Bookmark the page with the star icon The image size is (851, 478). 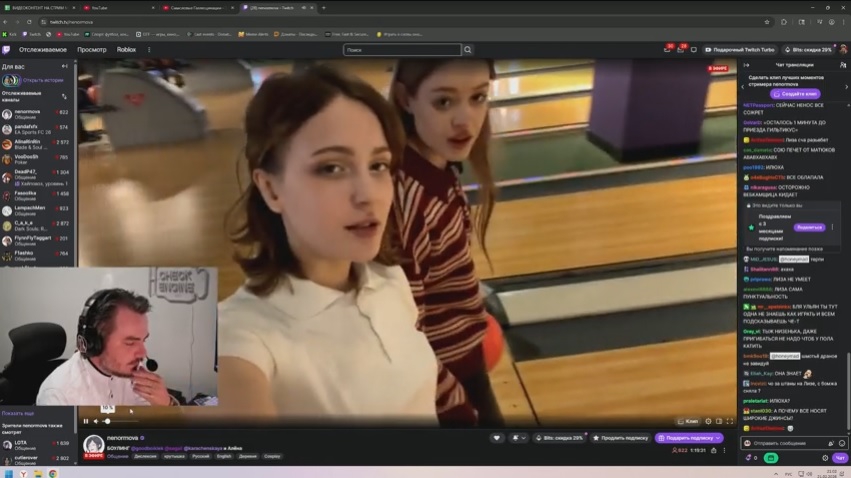767,22
